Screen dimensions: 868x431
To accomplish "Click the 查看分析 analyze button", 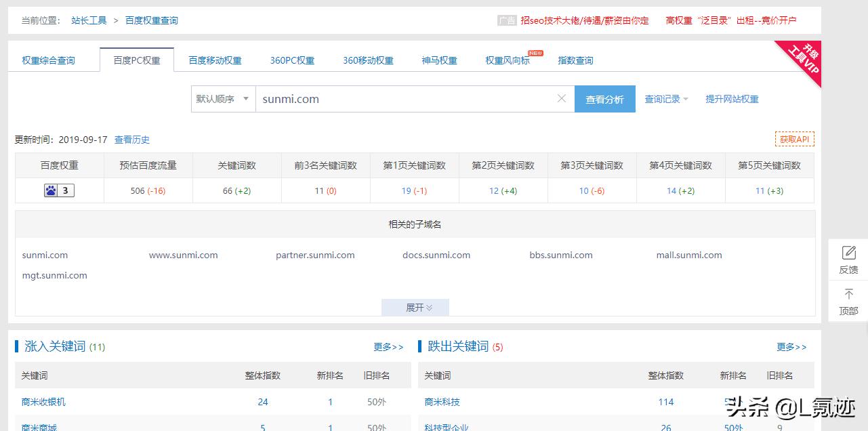I will click(x=604, y=98).
